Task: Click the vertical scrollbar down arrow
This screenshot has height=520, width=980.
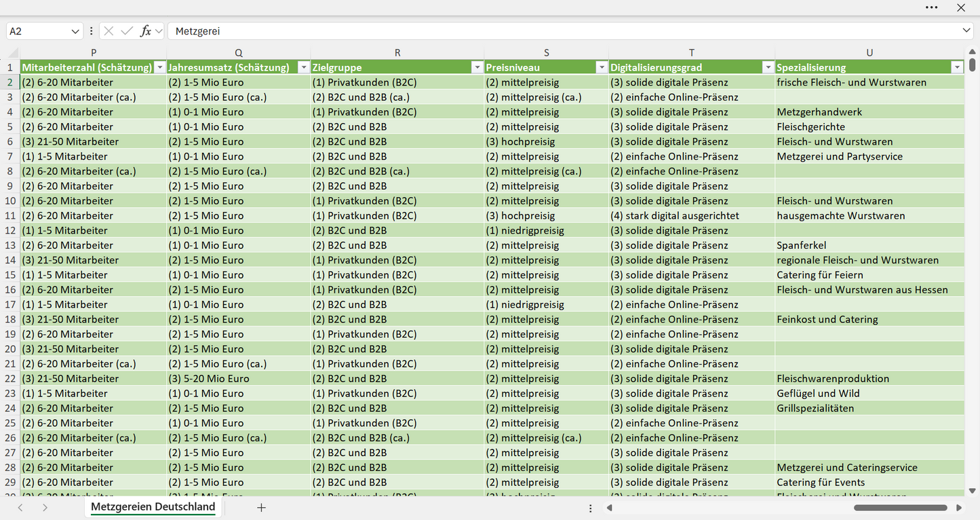Action: (x=973, y=490)
